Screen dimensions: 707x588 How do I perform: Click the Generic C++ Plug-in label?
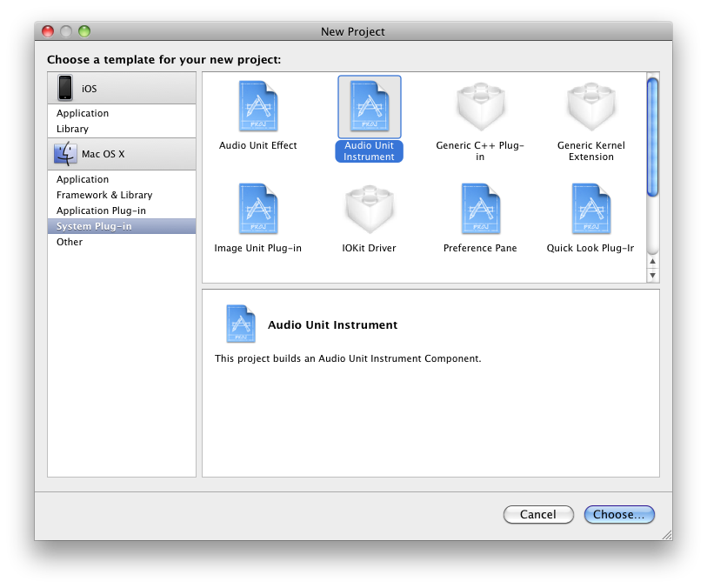(480, 151)
